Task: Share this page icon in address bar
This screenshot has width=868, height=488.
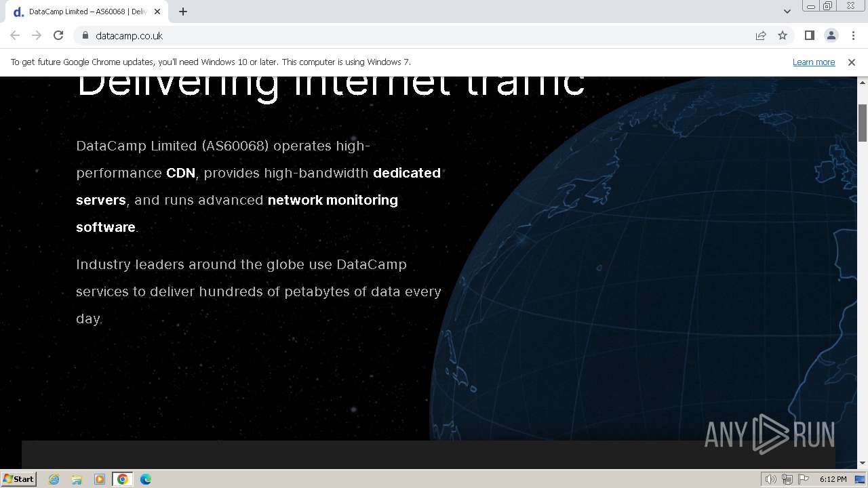Action: point(761,35)
